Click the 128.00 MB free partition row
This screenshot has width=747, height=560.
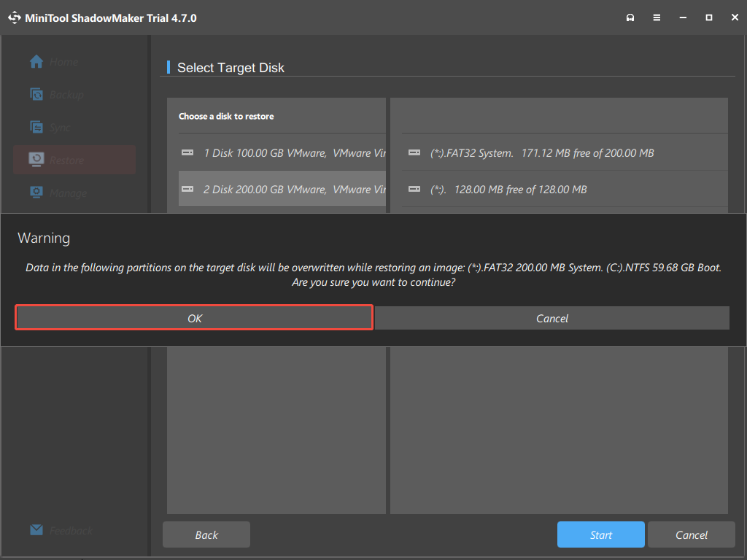click(x=565, y=189)
